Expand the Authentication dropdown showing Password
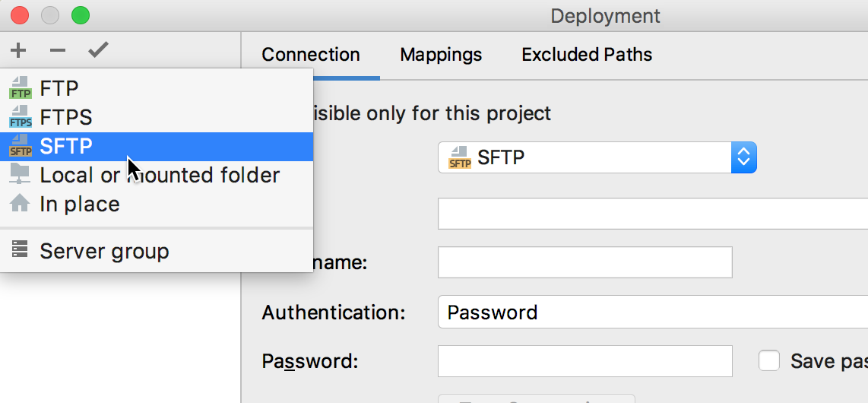 [652, 313]
